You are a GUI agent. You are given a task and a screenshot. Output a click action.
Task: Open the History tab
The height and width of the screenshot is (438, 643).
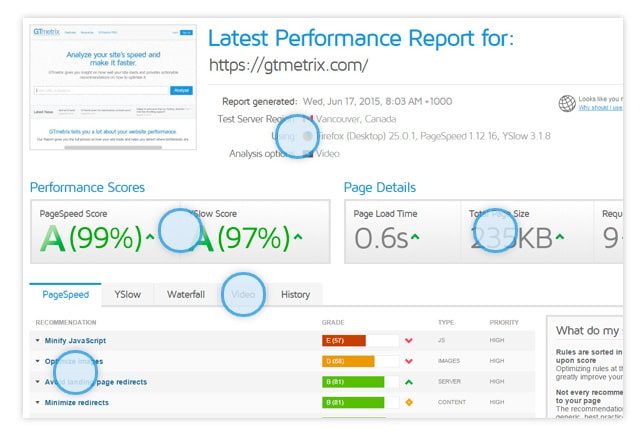(295, 294)
